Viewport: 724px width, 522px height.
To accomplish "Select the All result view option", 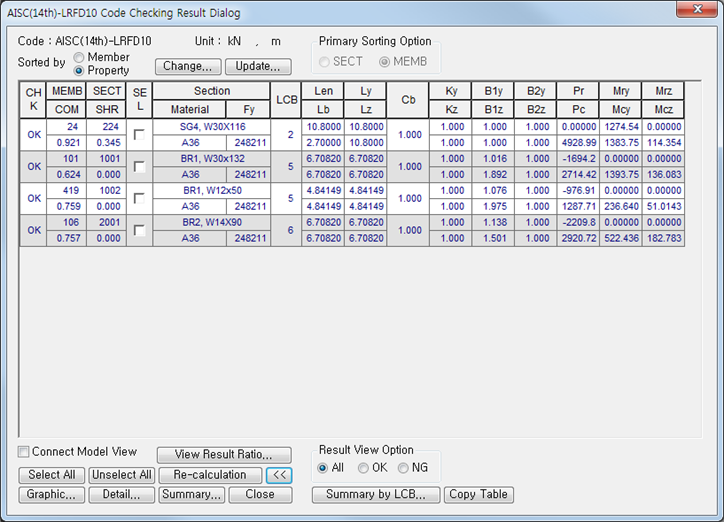I will coord(323,468).
